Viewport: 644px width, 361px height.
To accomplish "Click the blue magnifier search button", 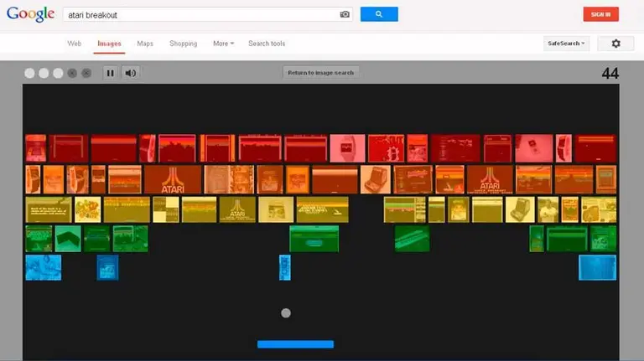I will [379, 14].
